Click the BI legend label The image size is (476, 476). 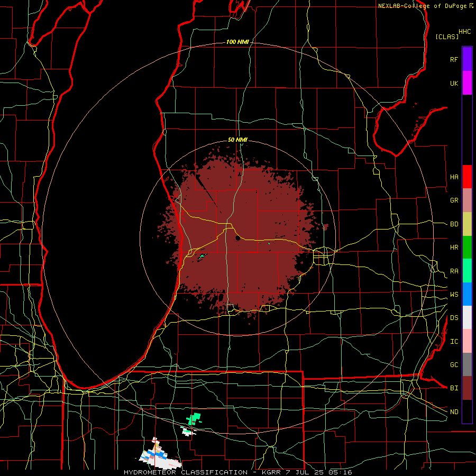pos(454,388)
